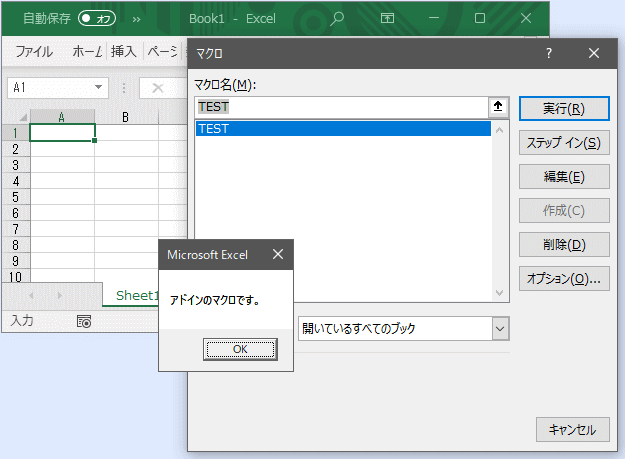Click the collapse dialog up-arrow icon
The width and height of the screenshot is (625, 459).
pyautogui.click(x=498, y=107)
